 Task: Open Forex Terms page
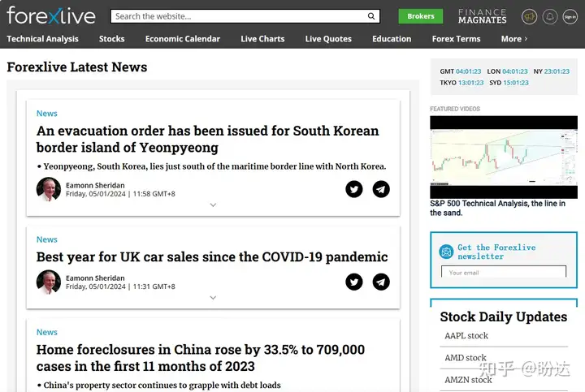[457, 39]
